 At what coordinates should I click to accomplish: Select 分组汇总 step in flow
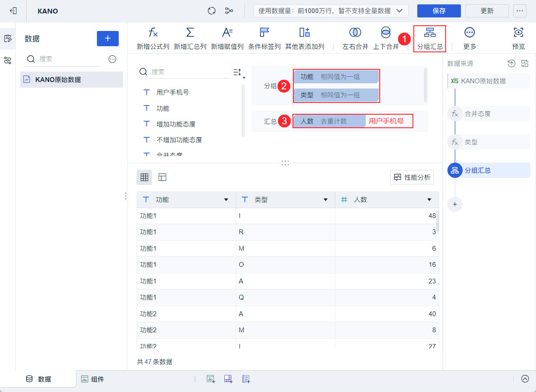point(489,170)
